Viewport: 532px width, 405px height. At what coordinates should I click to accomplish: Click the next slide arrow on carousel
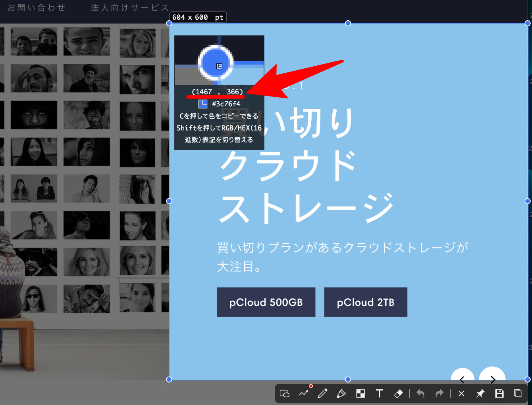(492, 373)
